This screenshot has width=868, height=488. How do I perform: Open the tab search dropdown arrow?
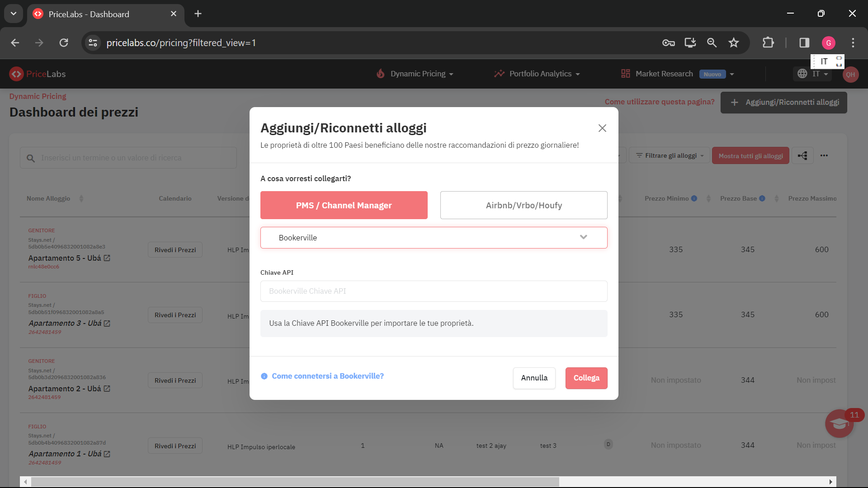coord(14,14)
